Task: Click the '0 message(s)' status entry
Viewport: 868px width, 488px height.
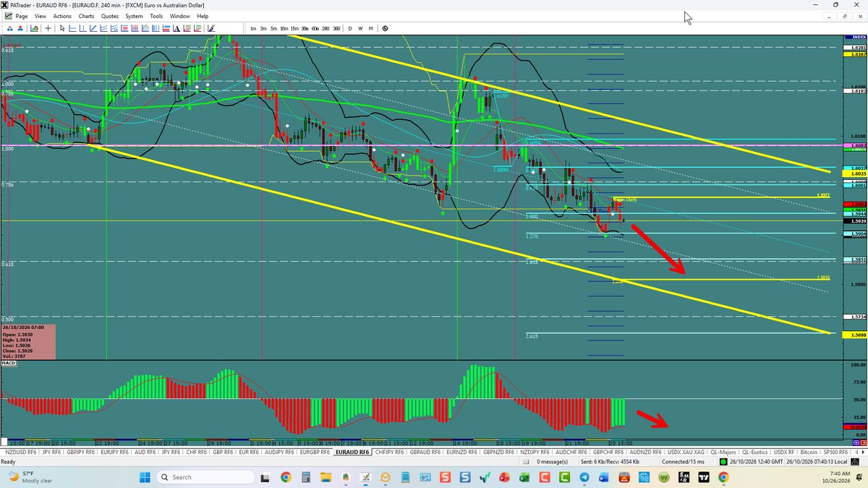Action: [x=552, y=461]
